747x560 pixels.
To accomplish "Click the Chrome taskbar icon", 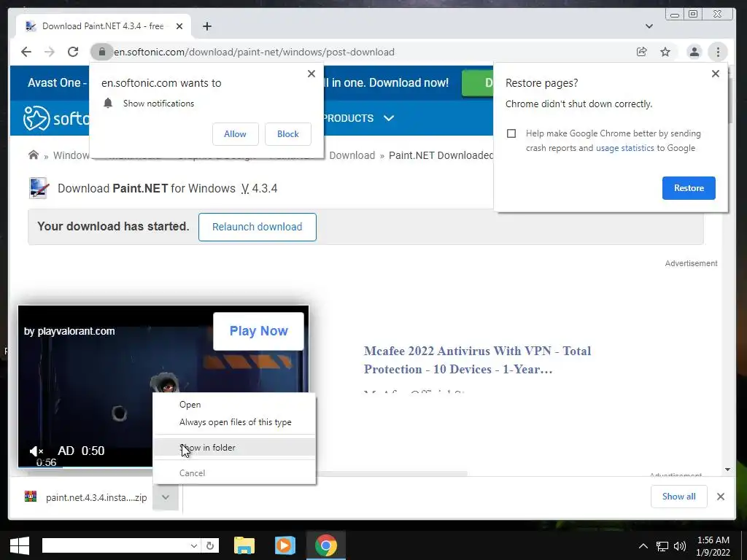I will pyautogui.click(x=326, y=545).
